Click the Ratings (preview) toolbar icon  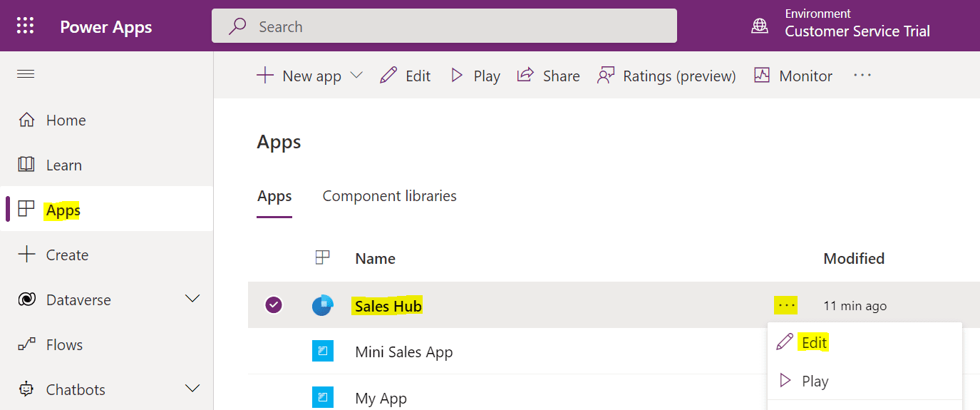point(606,76)
